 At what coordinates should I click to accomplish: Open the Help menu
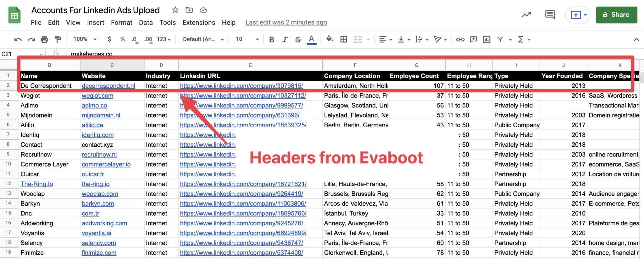[x=229, y=22]
